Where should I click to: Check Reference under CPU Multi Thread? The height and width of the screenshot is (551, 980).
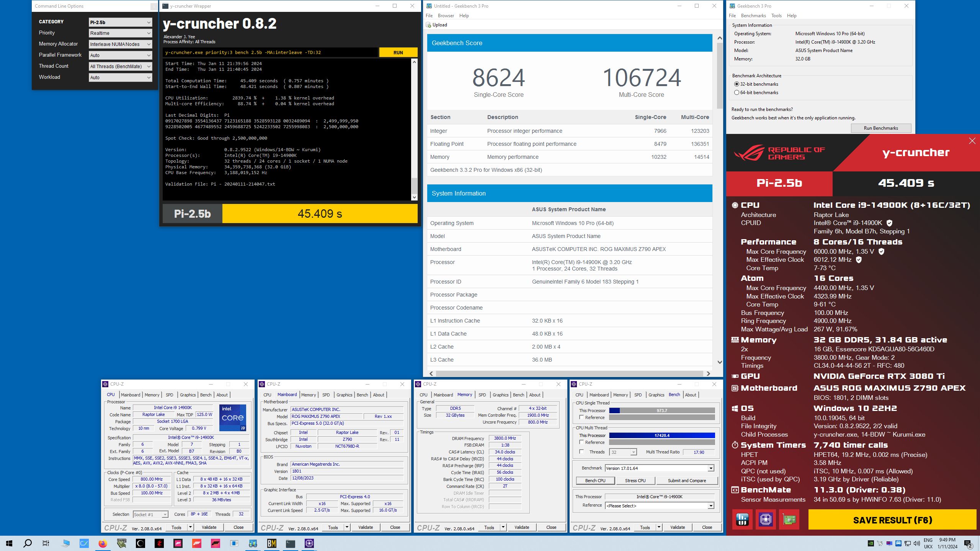tap(581, 442)
